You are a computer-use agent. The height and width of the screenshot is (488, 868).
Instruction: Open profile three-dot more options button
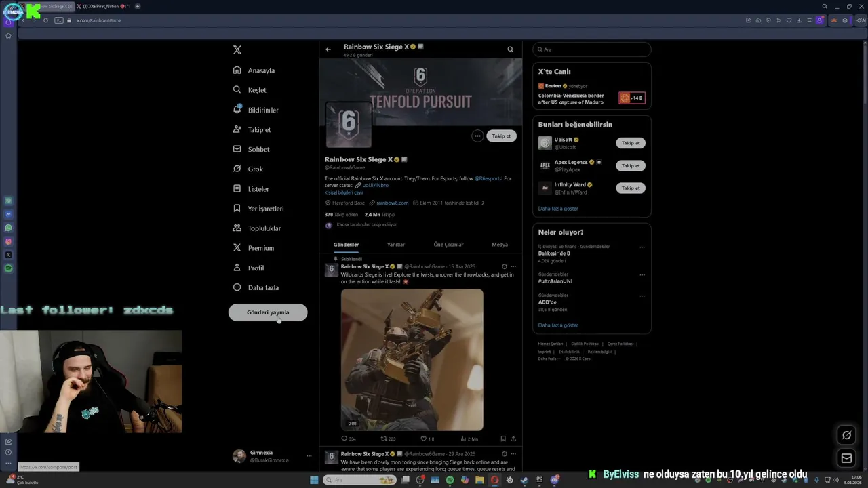477,136
